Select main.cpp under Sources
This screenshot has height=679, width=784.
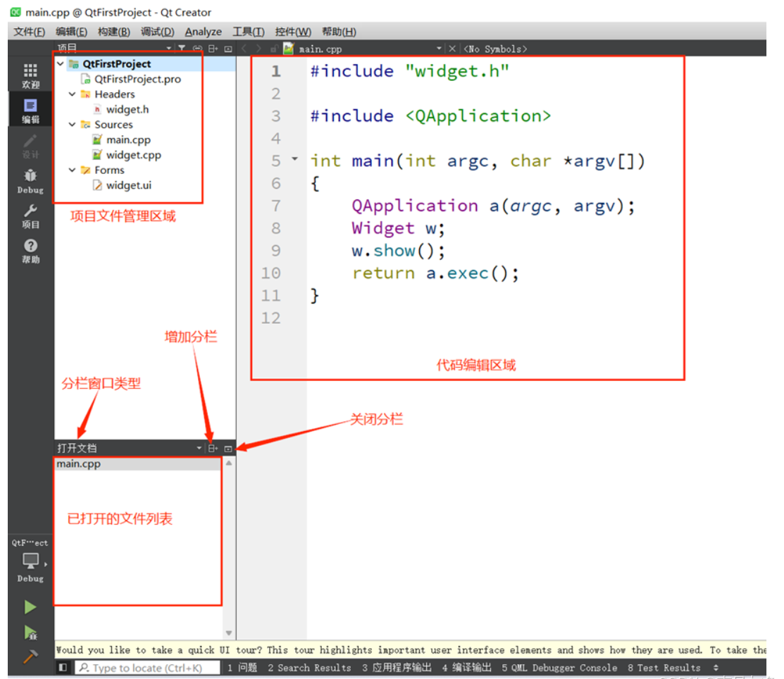[x=128, y=139]
